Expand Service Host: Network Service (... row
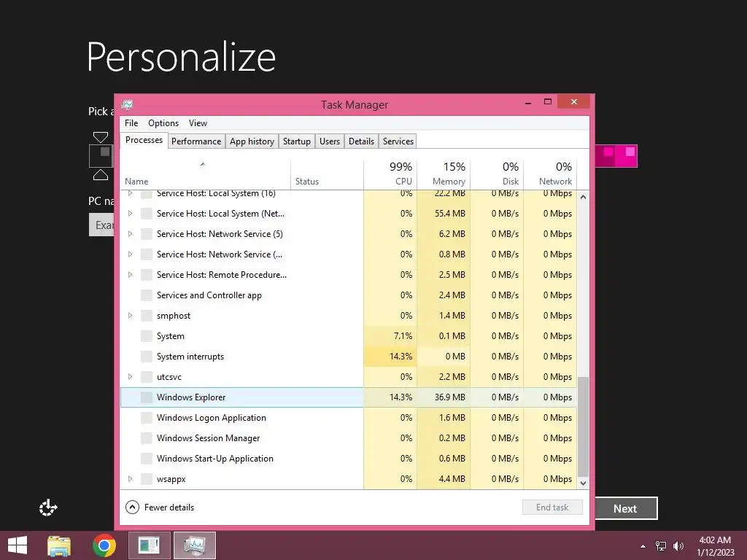This screenshot has width=747, height=560. (x=130, y=254)
